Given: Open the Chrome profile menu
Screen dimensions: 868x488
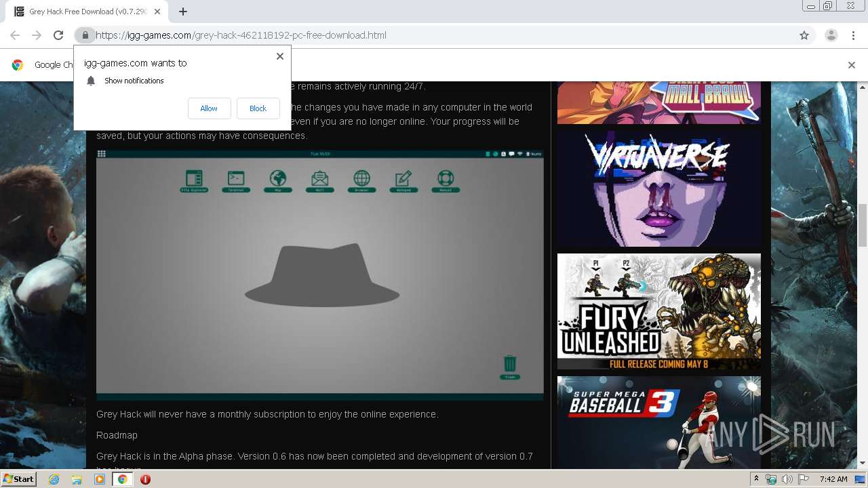Looking at the screenshot, I should click(831, 35).
